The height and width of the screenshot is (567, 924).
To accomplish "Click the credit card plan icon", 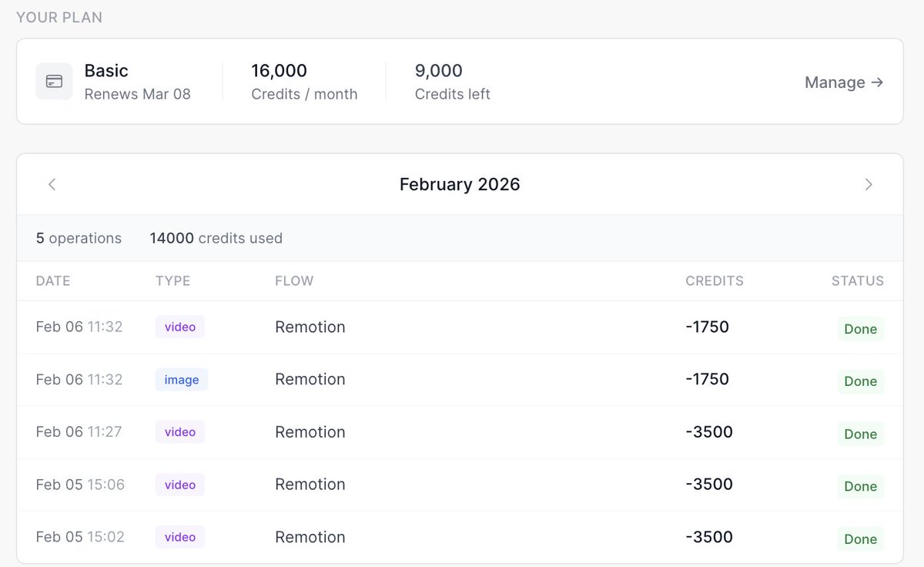I will [x=54, y=82].
